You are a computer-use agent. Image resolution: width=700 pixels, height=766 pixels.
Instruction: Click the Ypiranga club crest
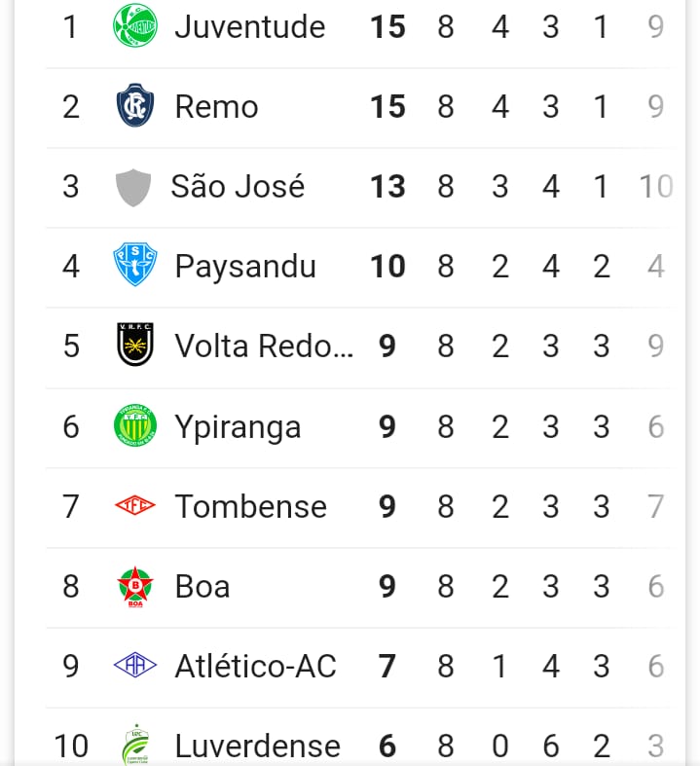tap(134, 426)
